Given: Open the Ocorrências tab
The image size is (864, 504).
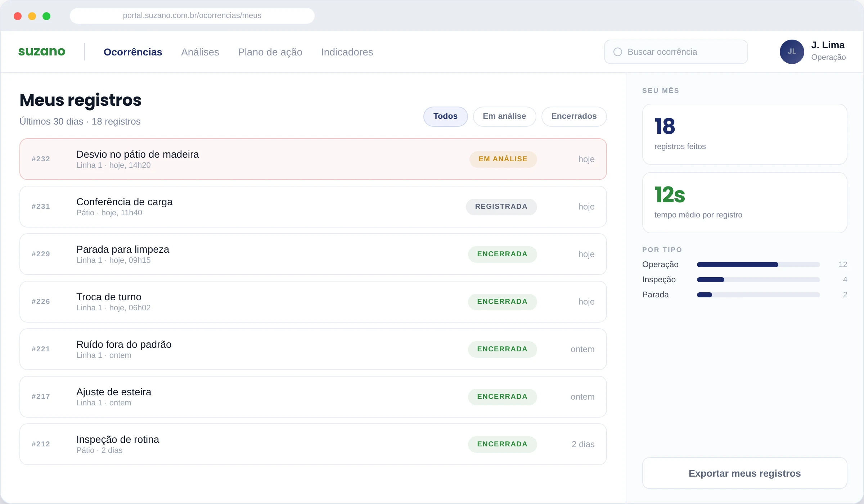Looking at the screenshot, I should tap(133, 52).
